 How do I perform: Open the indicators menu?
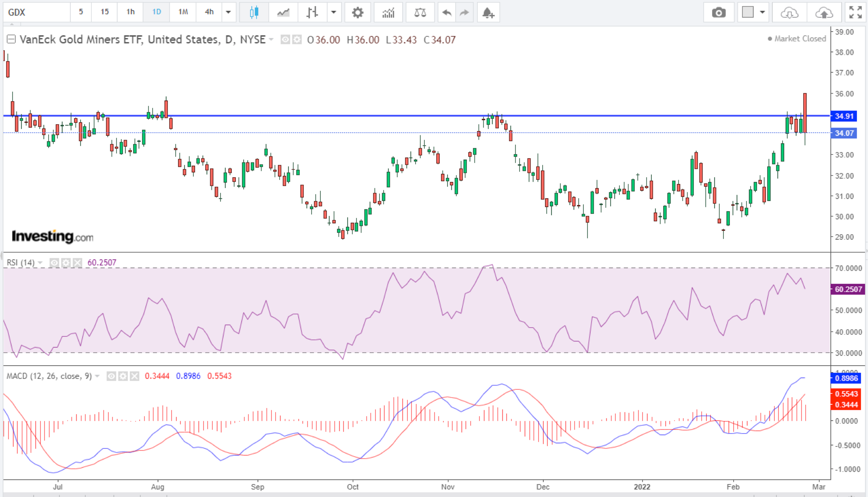tap(388, 13)
